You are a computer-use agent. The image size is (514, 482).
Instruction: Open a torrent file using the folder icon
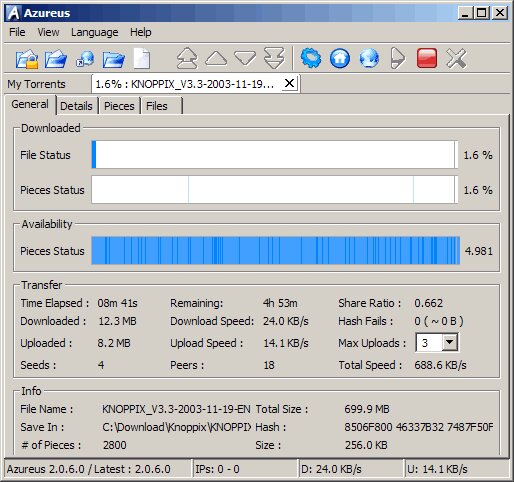pos(56,59)
